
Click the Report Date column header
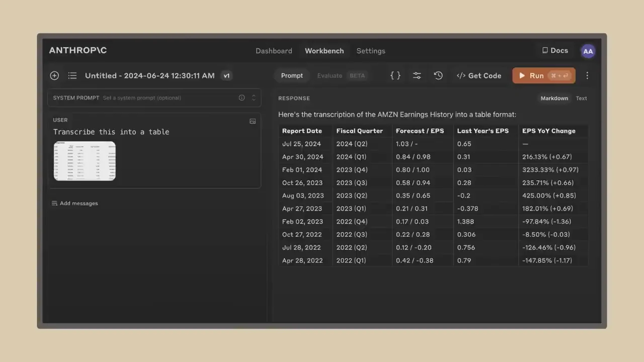[302, 131]
